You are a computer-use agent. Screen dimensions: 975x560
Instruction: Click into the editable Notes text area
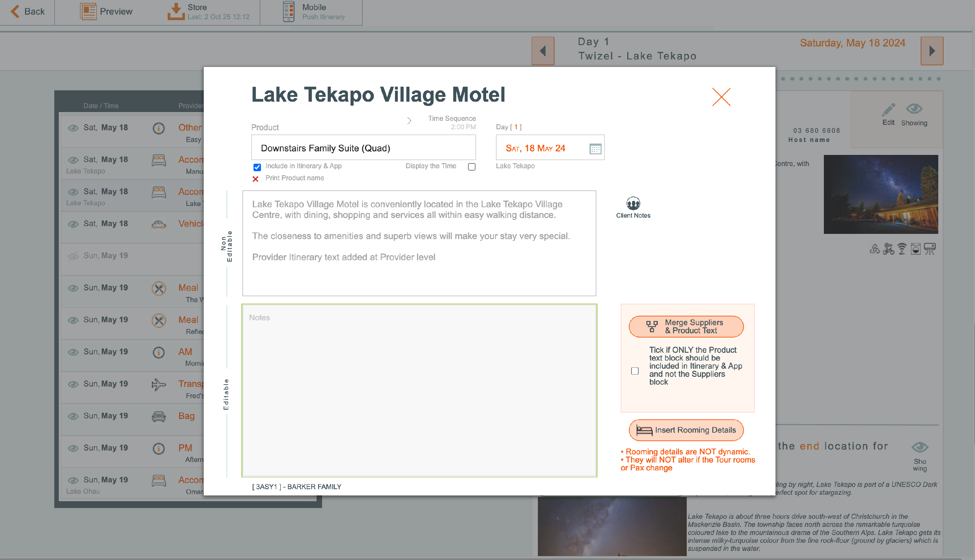[419, 390]
